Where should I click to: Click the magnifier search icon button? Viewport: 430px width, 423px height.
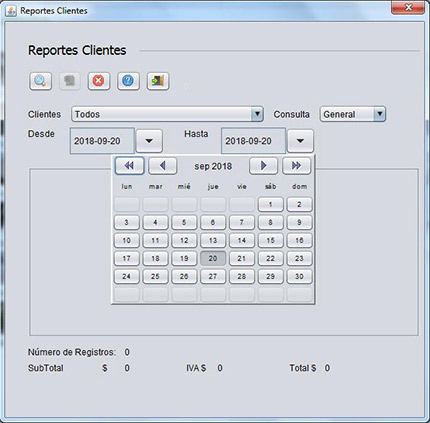(40, 81)
